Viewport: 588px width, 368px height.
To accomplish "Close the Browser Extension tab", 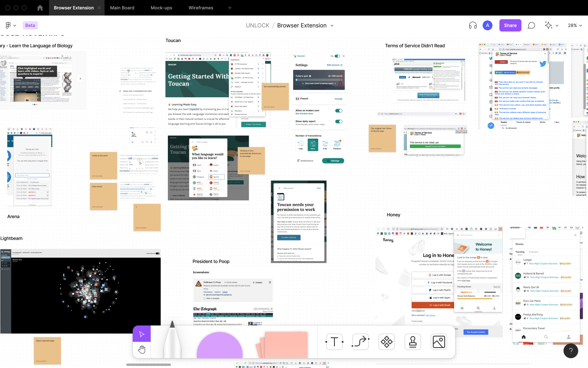I will pyautogui.click(x=99, y=8).
